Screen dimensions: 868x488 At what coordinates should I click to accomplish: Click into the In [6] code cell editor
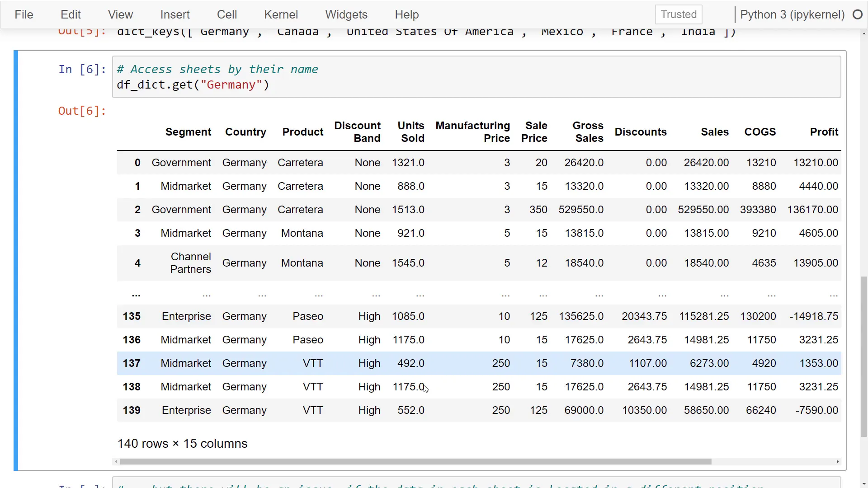coord(476,77)
